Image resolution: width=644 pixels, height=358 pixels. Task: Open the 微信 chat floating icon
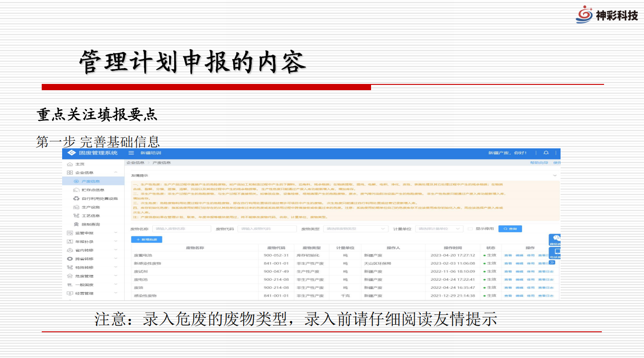556,239
